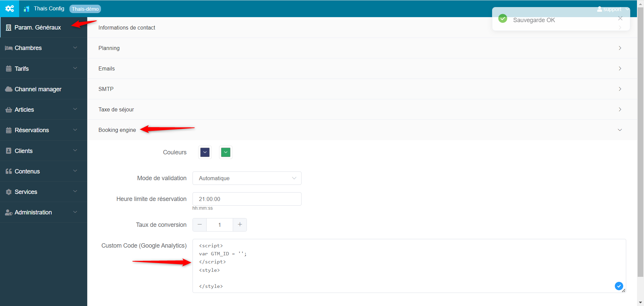Expand the Services chevron
The height and width of the screenshot is (306, 644).
tap(75, 191)
